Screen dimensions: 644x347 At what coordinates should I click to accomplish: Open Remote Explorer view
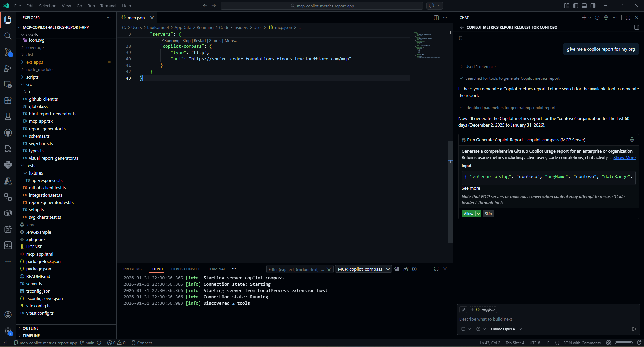coord(8,85)
